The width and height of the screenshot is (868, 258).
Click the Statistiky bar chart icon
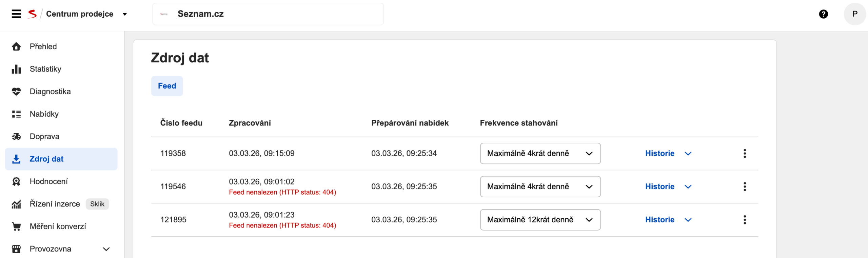(16, 69)
